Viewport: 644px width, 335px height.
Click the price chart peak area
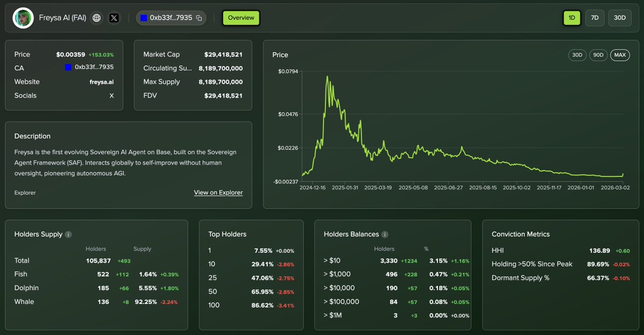[328, 78]
